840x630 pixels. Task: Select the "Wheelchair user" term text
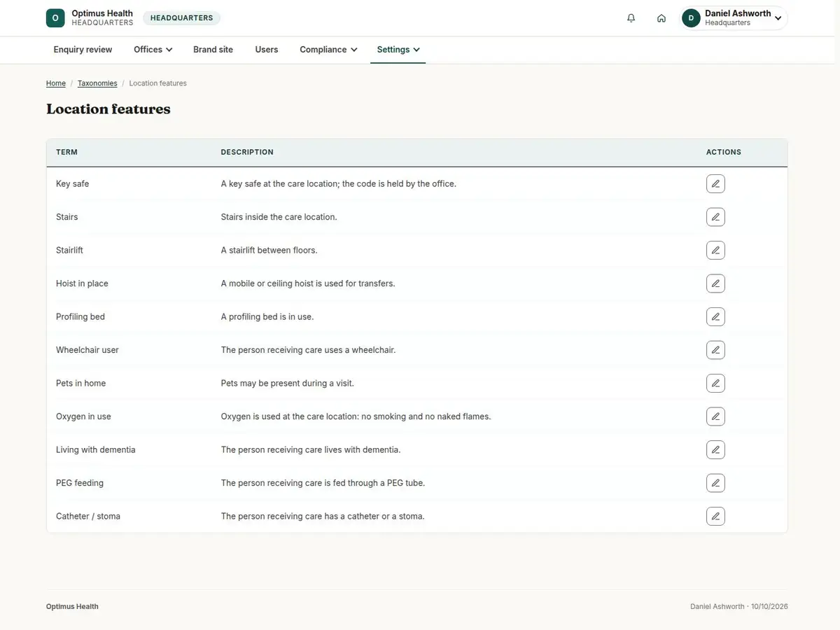(87, 350)
